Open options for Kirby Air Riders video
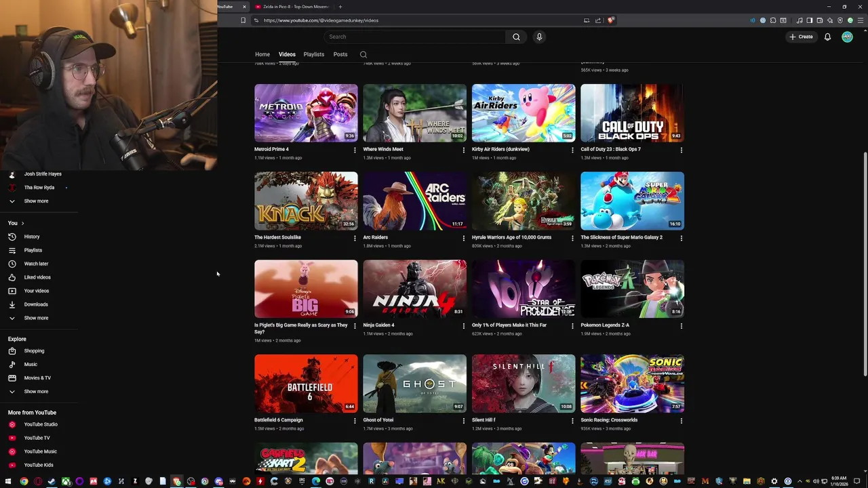868x488 pixels. point(572,150)
